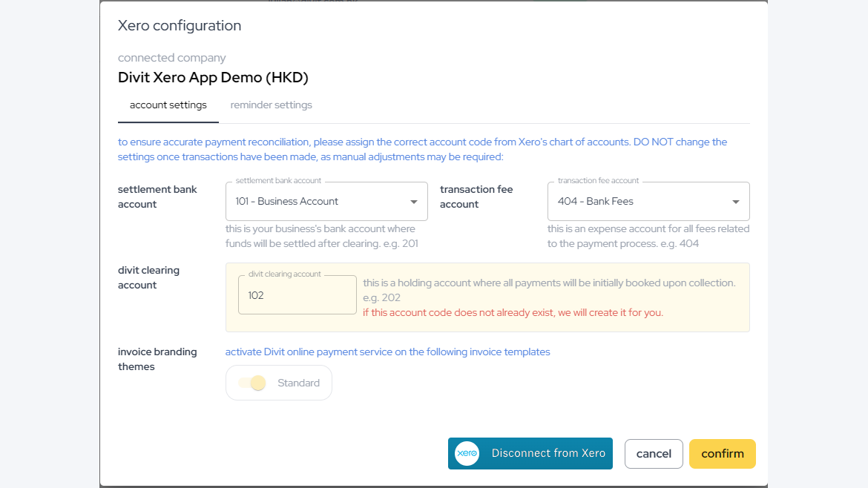Click the settlement account helper text e.g. 201
The height and width of the screenshot is (488, 868).
pyautogui.click(x=322, y=237)
